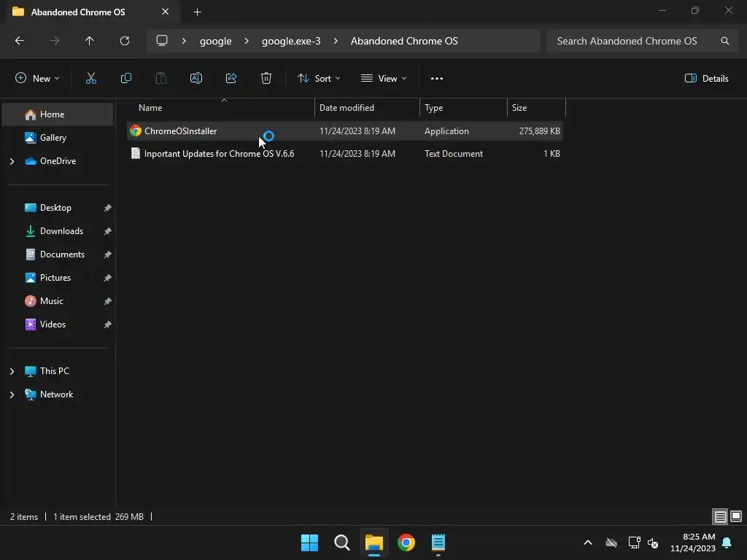The height and width of the screenshot is (560, 747).
Task: Click the Abandoned Chrome OS breadcrumb
Action: [404, 41]
